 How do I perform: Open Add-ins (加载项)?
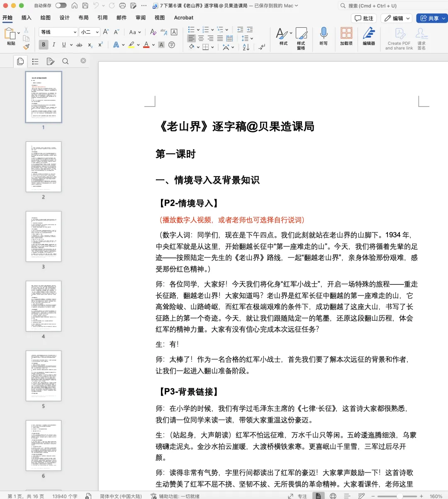346,36
